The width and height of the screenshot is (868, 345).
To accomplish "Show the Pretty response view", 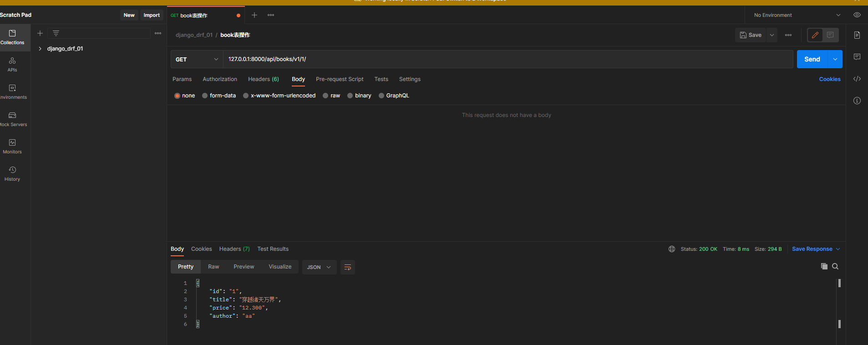I will [186, 267].
